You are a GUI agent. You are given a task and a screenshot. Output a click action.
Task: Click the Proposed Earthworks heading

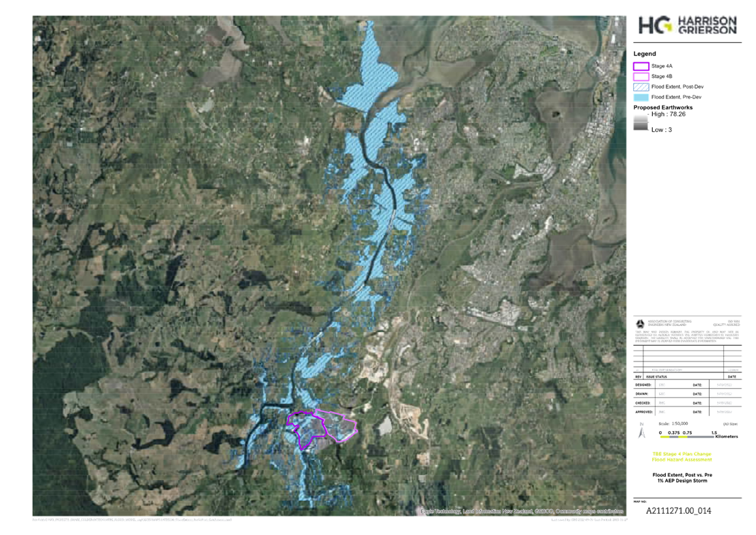[x=662, y=107]
